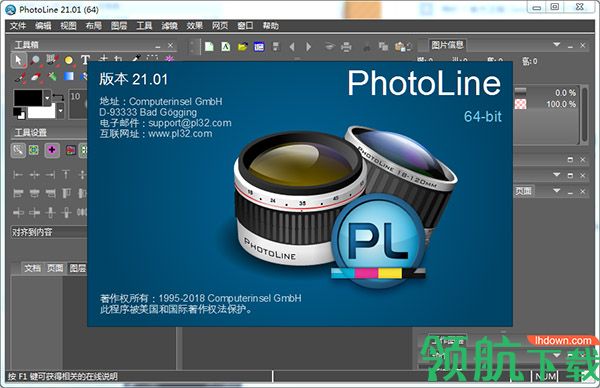This screenshot has width=600, height=388.
Task: Click the copy icon in toolbar
Action: pos(383,47)
